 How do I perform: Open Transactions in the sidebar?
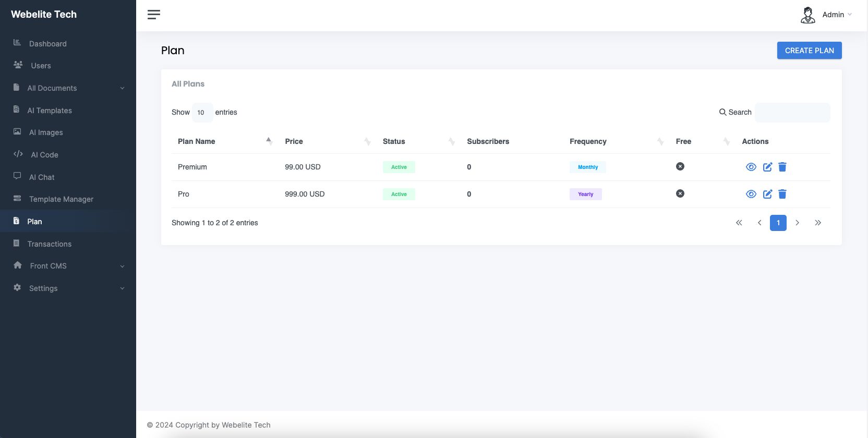tap(50, 244)
